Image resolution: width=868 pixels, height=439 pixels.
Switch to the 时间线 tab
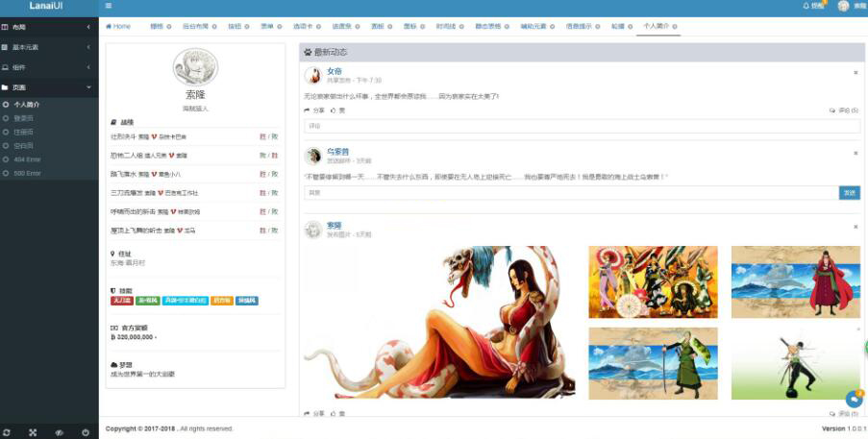(446, 27)
